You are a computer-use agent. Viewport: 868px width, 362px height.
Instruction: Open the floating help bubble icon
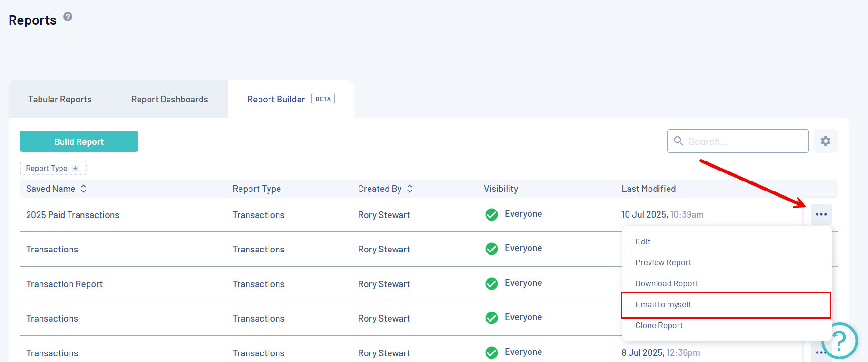click(839, 341)
